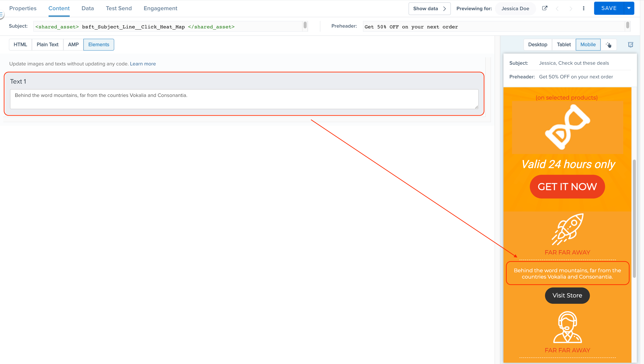Click preview preheader 'Get 50% OFF' text

tap(576, 77)
